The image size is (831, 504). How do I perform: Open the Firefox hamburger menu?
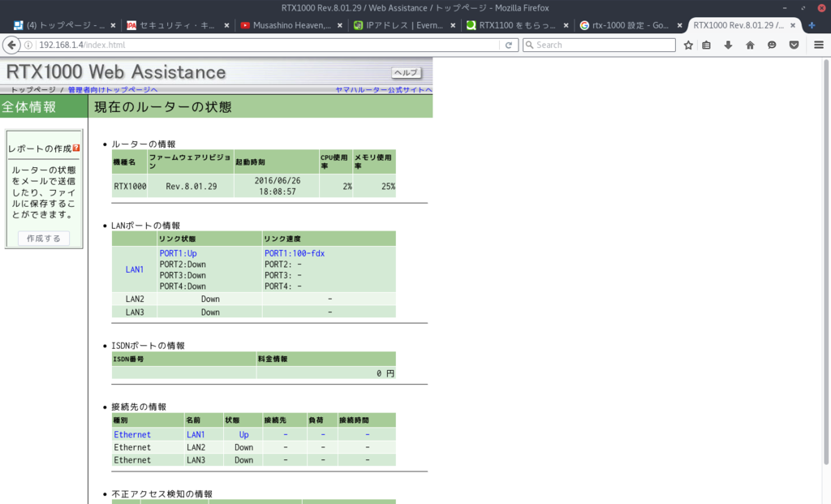click(818, 45)
